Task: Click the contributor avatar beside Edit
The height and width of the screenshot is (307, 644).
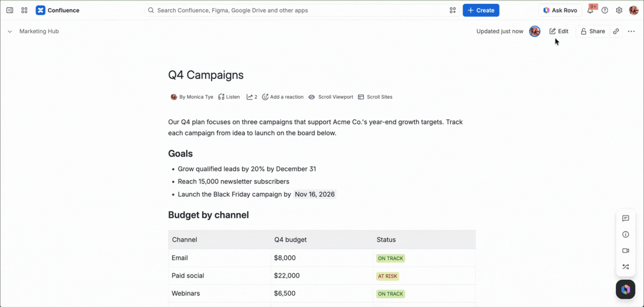Action: tap(535, 32)
